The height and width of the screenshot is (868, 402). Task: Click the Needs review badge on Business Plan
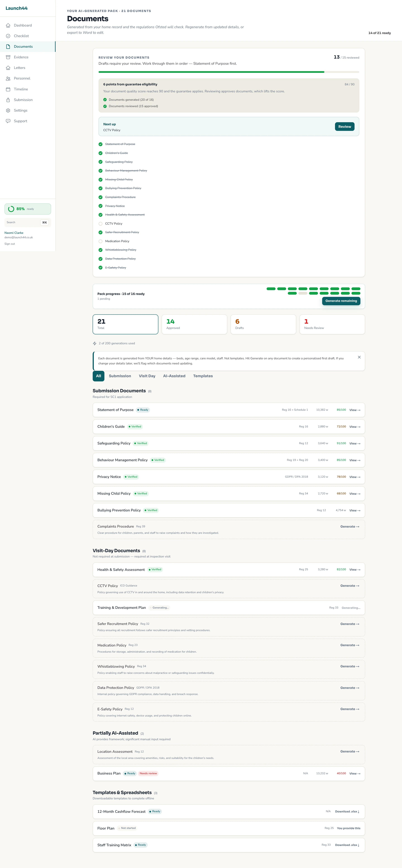pyautogui.click(x=148, y=774)
